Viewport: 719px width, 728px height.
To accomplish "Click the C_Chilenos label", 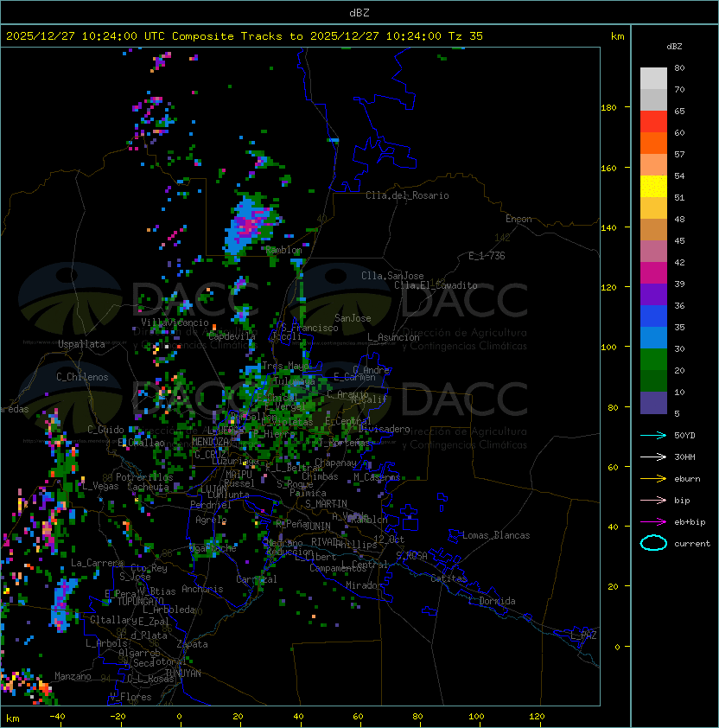I will 82,377.
